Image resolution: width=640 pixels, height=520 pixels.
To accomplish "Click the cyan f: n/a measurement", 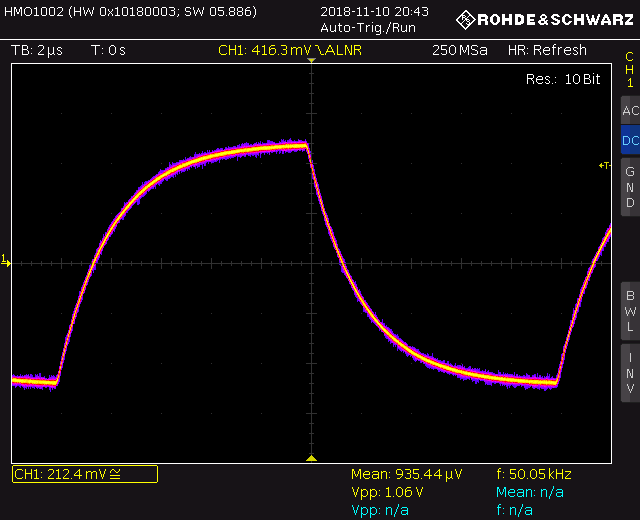I will 514,510.
